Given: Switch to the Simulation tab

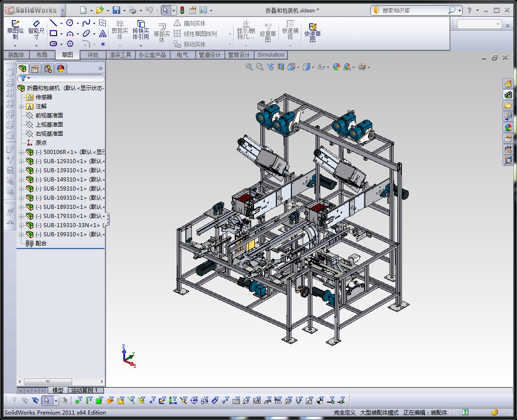Looking at the screenshot, I should pos(271,55).
